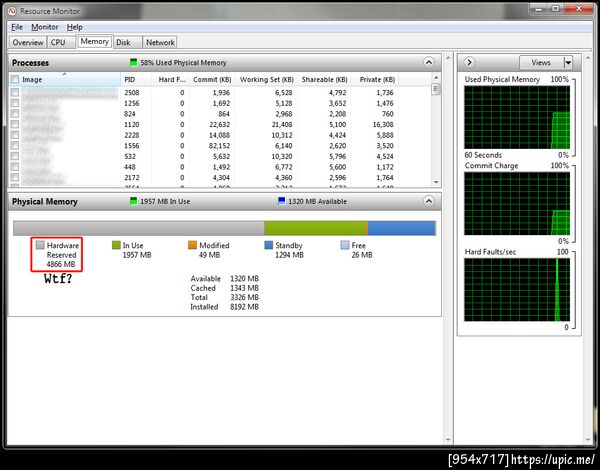Switch to the CPU tab

pos(61,42)
